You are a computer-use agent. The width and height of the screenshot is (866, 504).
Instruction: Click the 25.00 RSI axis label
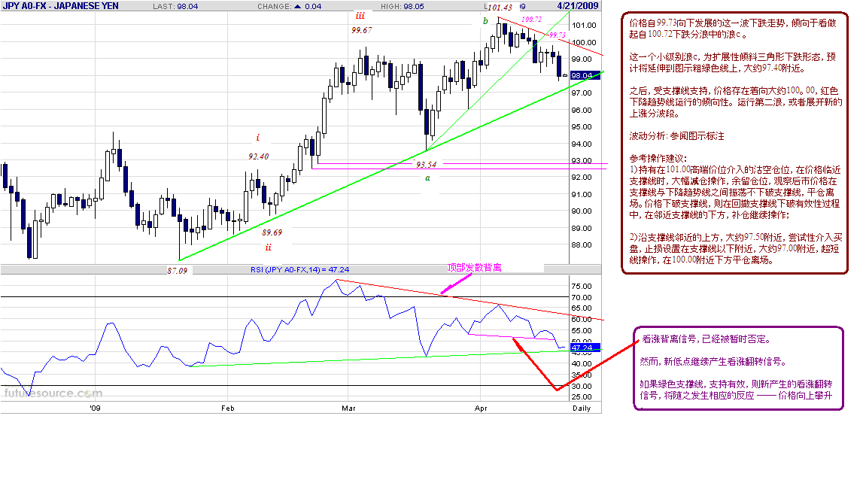[x=582, y=397]
